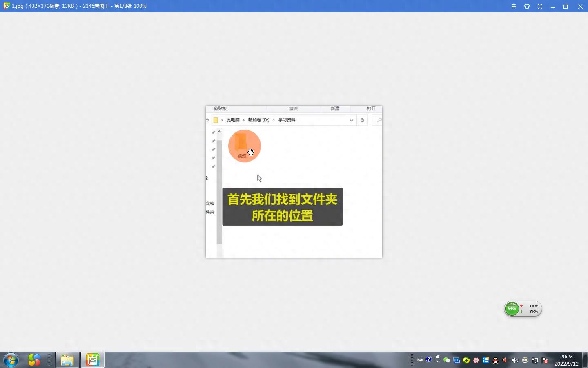Enter fullscreen view with the expand-arrows icon
Screen dimensions: 588x368
click(x=540, y=6)
